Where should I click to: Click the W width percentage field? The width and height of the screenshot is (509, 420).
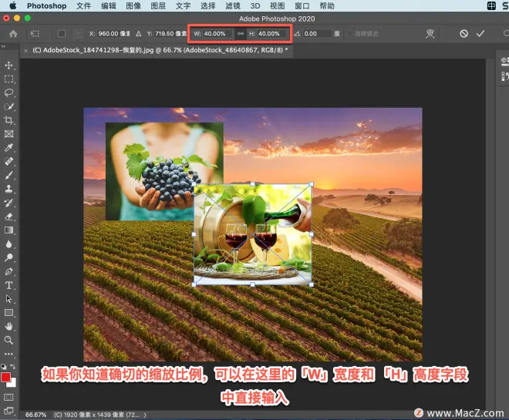tap(217, 34)
